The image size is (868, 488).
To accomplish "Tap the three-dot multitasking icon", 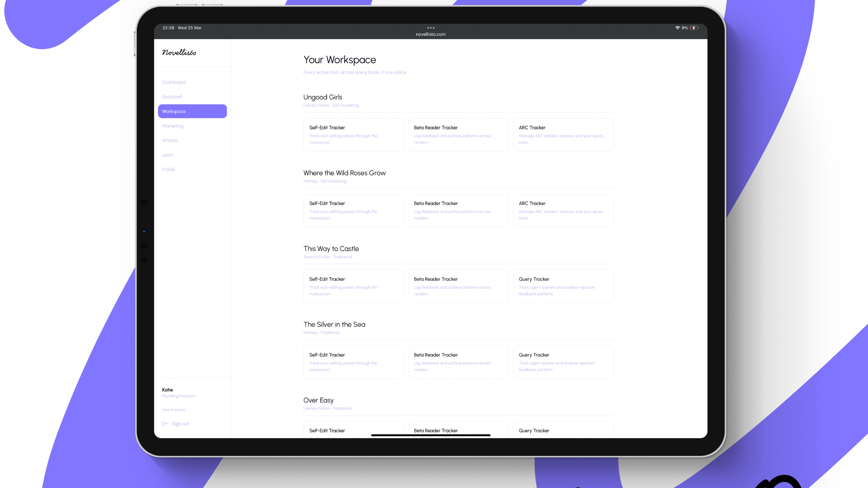I will point(431,28).
